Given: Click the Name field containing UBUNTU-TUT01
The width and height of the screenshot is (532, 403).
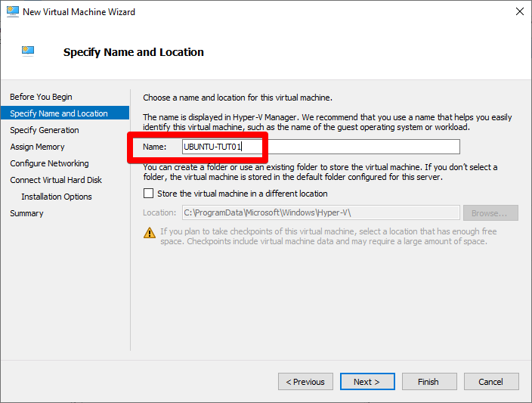Looking at the screenshot, I should tap(321, 147).
